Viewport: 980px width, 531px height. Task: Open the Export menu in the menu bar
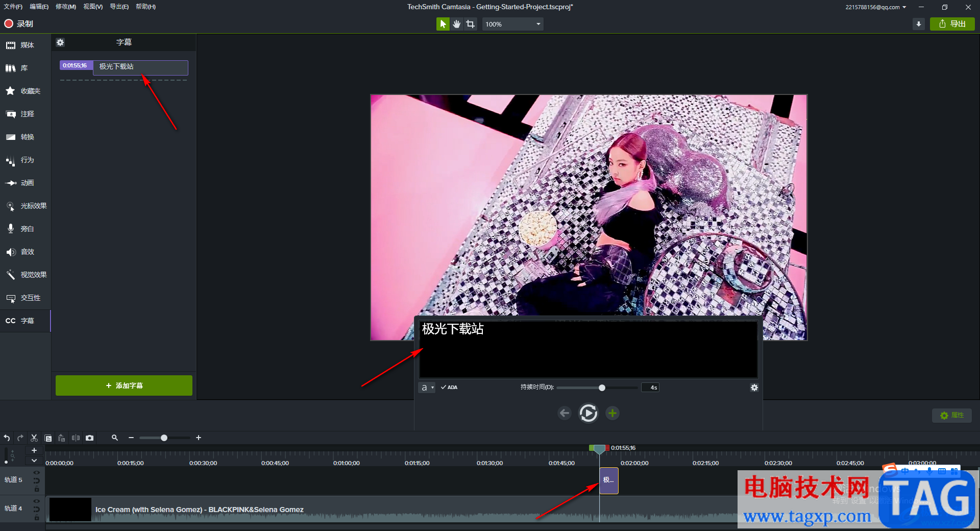119,7
